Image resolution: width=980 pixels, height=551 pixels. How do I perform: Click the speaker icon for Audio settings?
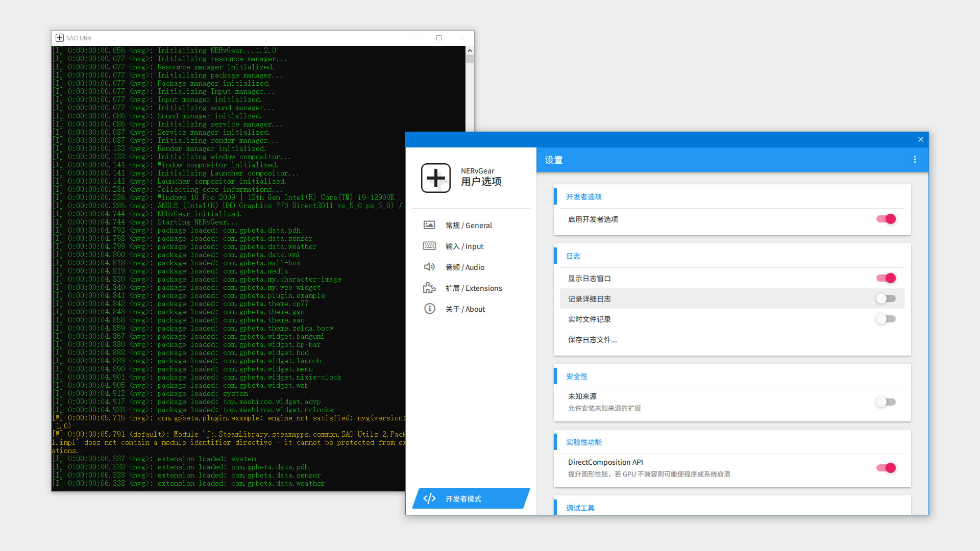point(429,267)
